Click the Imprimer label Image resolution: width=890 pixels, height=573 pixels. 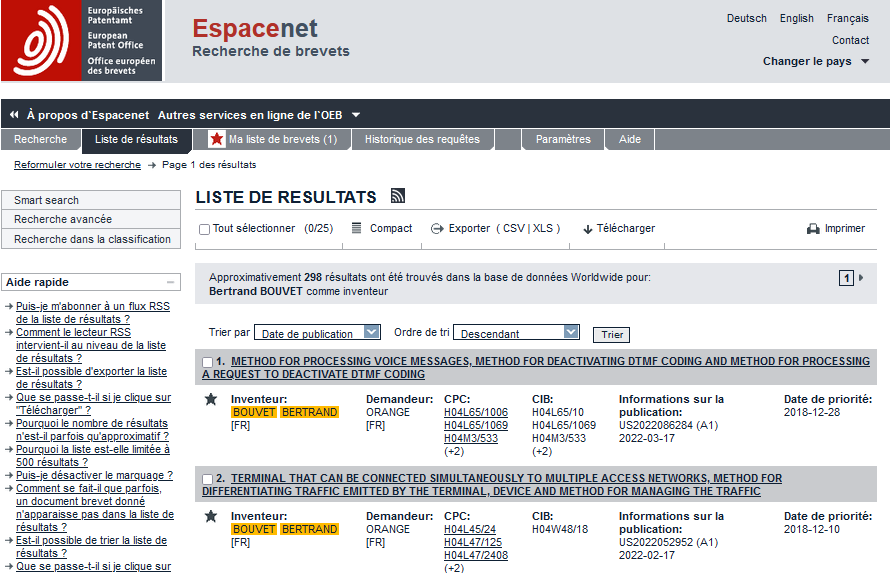coord(845,228)
